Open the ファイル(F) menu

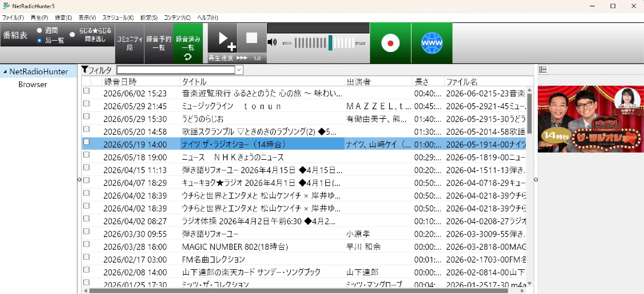(x=13, y=18)
